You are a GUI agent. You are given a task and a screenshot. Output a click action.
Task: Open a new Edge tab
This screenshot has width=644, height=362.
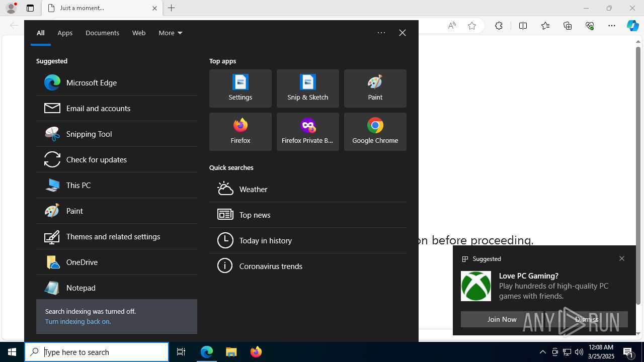pyautogui.click(x=172, y=8)
